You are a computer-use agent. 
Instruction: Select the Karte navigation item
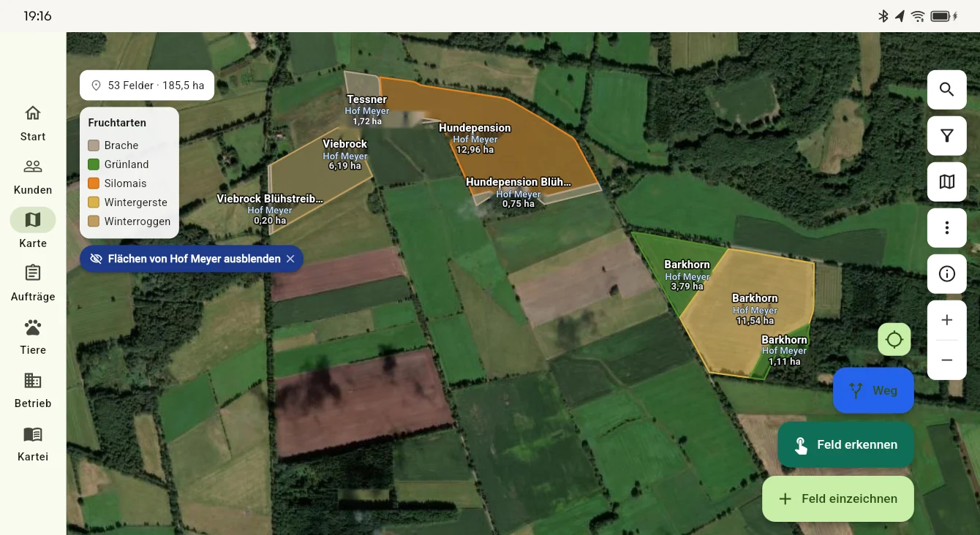33,229
